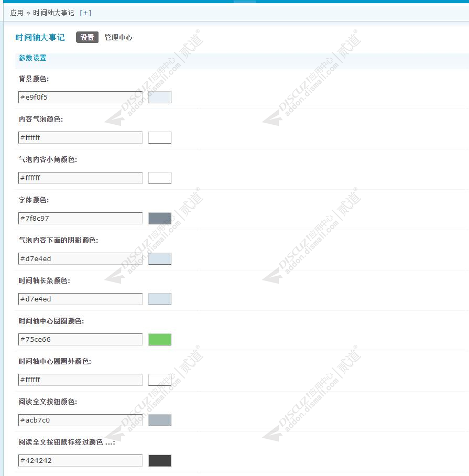
Task: Click the 时间轴中心圆圈外颜色: label
Action: point(54,362)
